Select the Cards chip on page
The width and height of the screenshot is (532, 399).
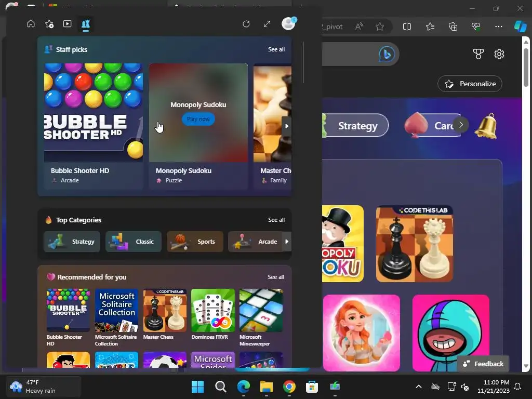coord(433,126)
